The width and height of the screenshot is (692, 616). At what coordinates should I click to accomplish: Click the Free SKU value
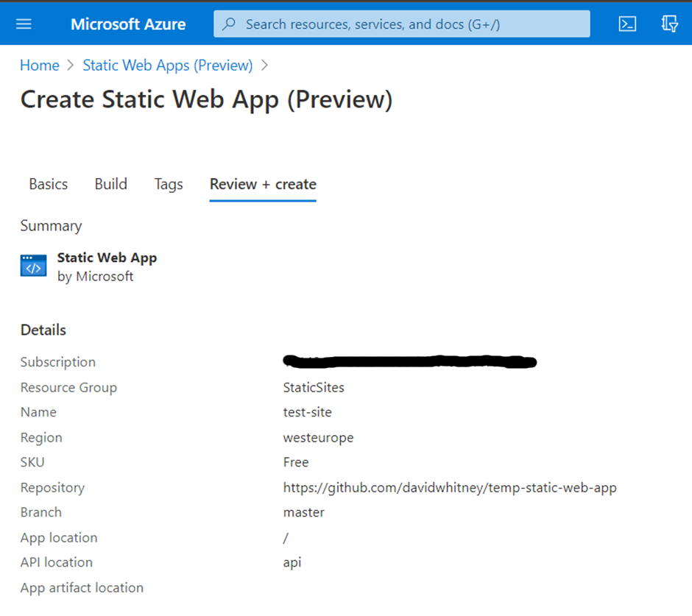coord(296,462)
